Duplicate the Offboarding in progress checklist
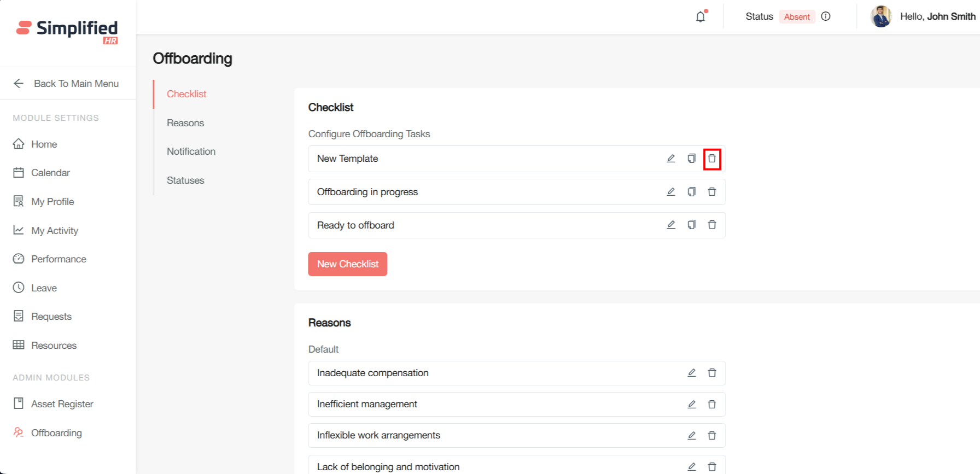The image size is (980, 474). point(691,192)
